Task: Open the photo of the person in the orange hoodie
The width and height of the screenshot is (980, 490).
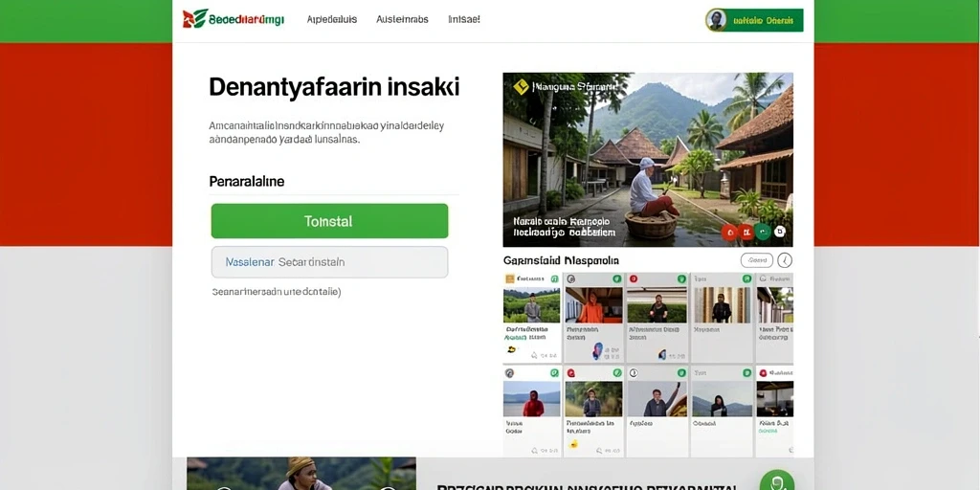Action: click(x=593, y=305)
